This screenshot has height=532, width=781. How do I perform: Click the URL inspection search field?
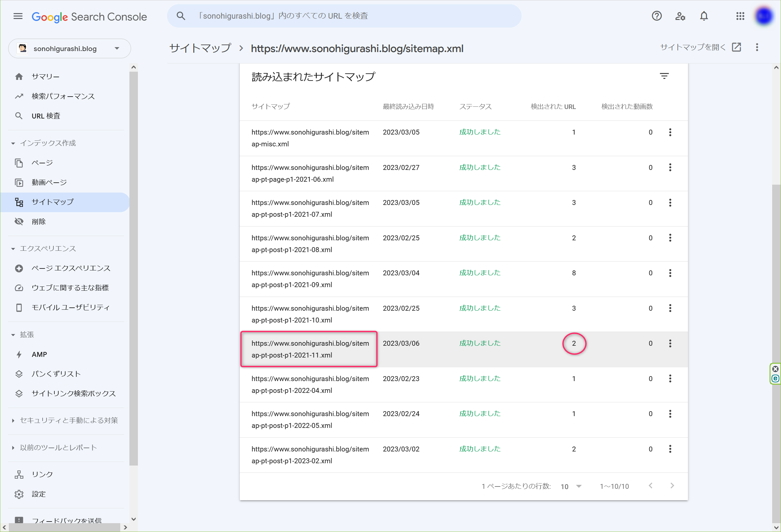pyautogui.click(x=344, y=16)
